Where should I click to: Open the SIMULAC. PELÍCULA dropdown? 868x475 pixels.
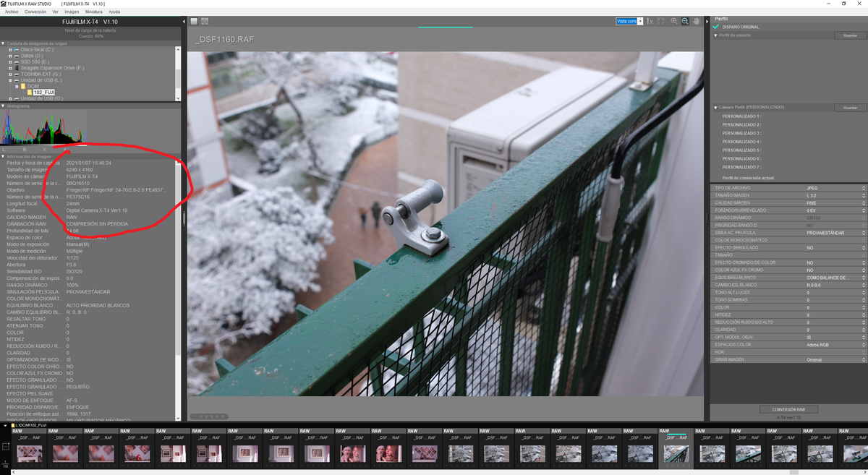coord(863,233)
